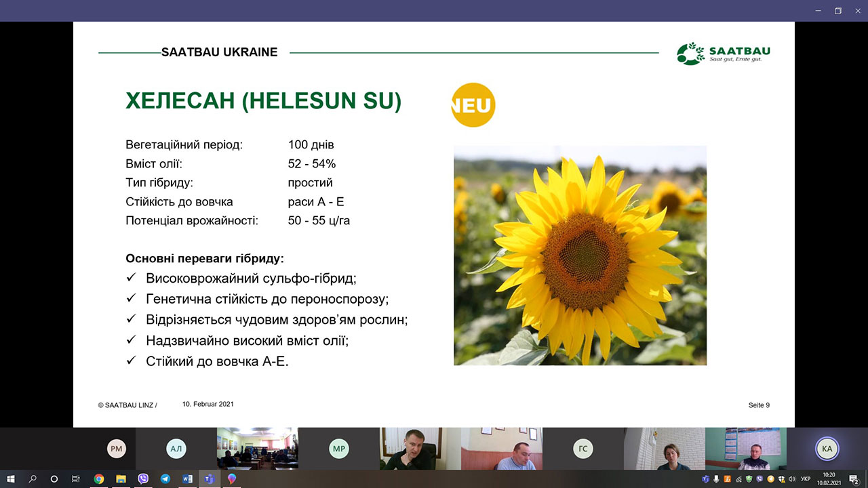Open the Windows Start menu
The image size is (868, 488).
pyautogui.click(x=11, y=479)
